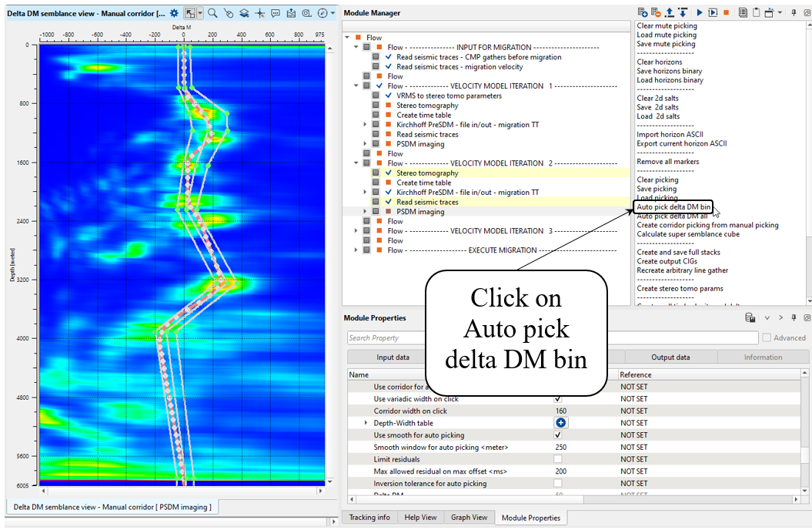Switch to the Graph View tab
The image size is (812, 530).
pos(469,518)
